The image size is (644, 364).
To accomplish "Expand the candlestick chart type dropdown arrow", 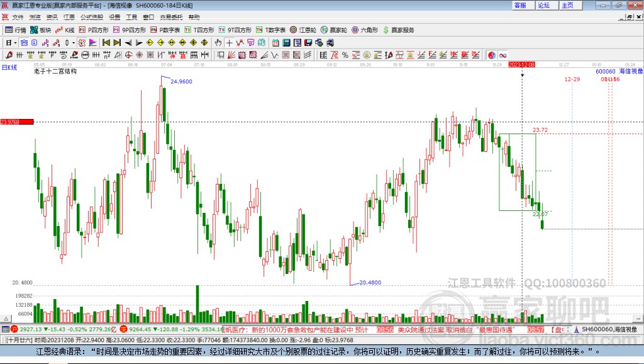I will (74, 43).
